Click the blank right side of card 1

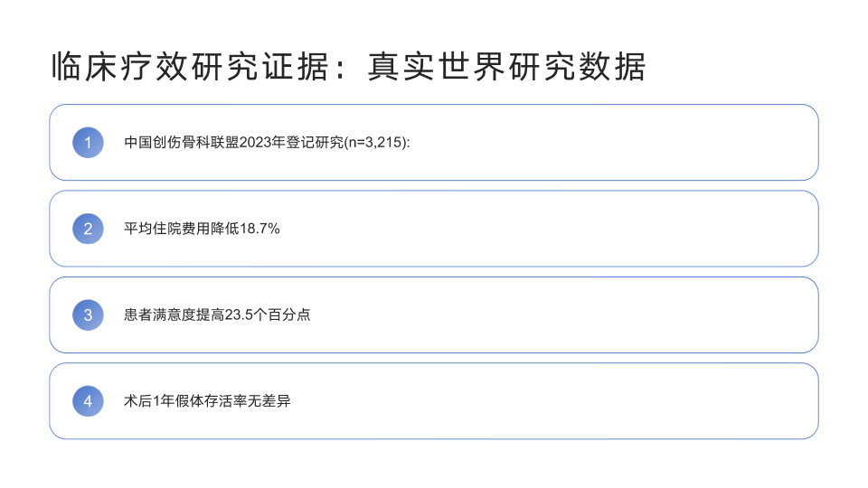pos(633,143)
